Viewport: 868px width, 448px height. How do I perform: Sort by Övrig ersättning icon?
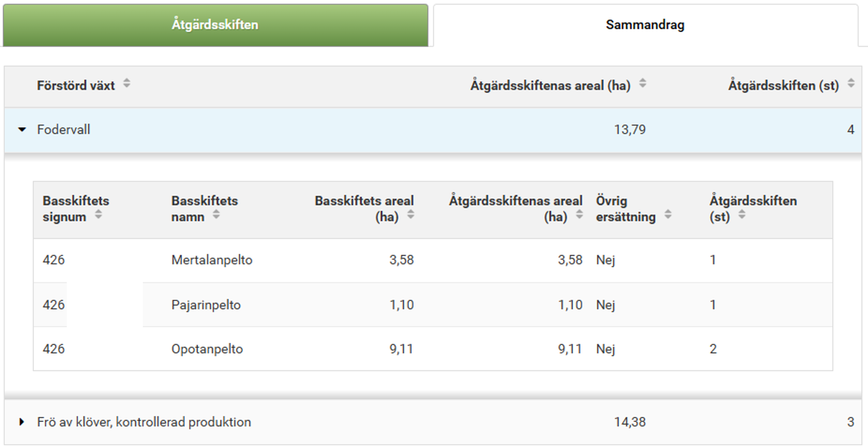(x=668, y=214)
